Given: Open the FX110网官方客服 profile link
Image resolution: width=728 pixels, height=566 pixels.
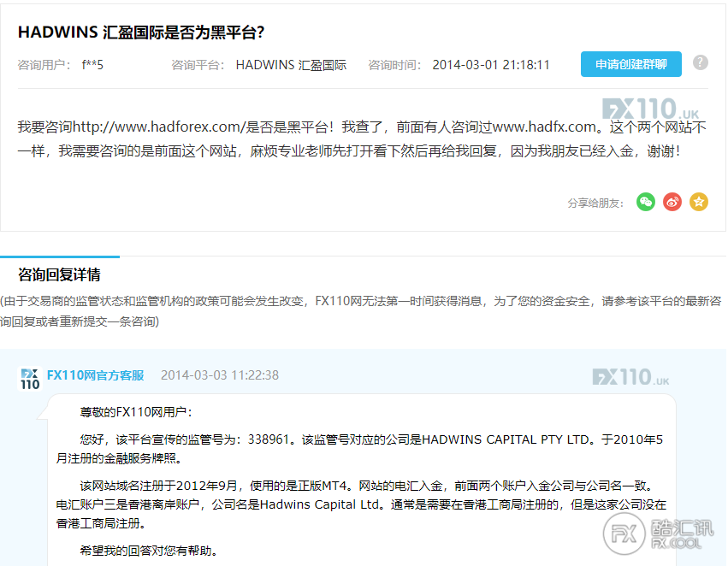Looking at the screenshot, I should pyautogui.click(x=96, y=374).
